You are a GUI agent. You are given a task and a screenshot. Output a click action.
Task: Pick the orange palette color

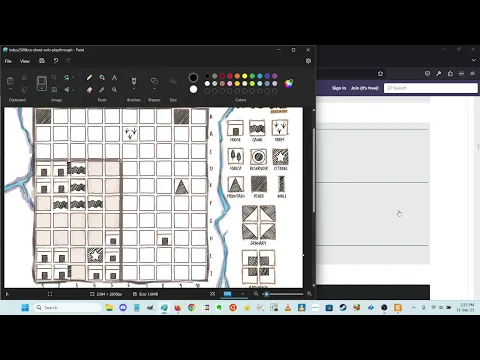pyautogui.click(x=237, y=76)
